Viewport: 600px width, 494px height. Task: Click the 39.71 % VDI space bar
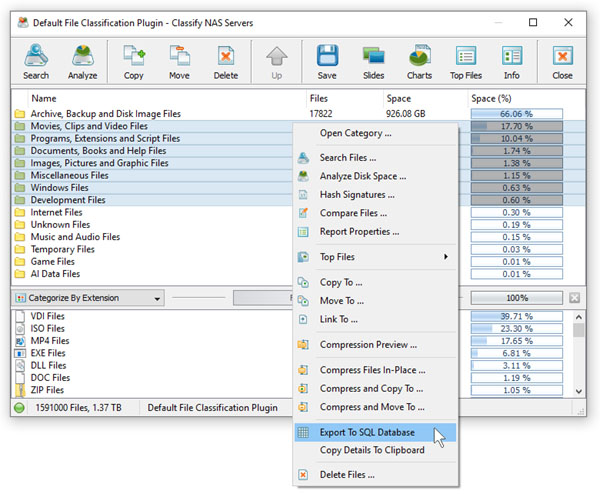coord(517,316)
